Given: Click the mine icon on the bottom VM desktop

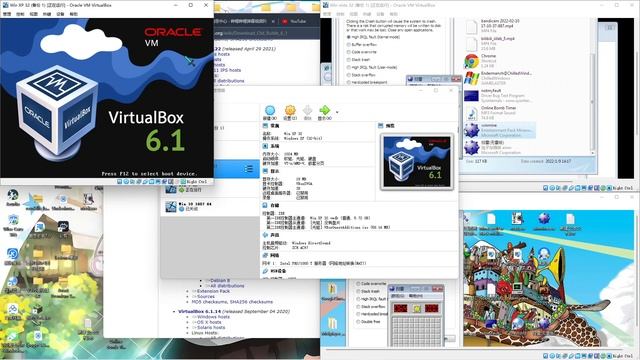Looking at the screenshot, I should 544,219.
